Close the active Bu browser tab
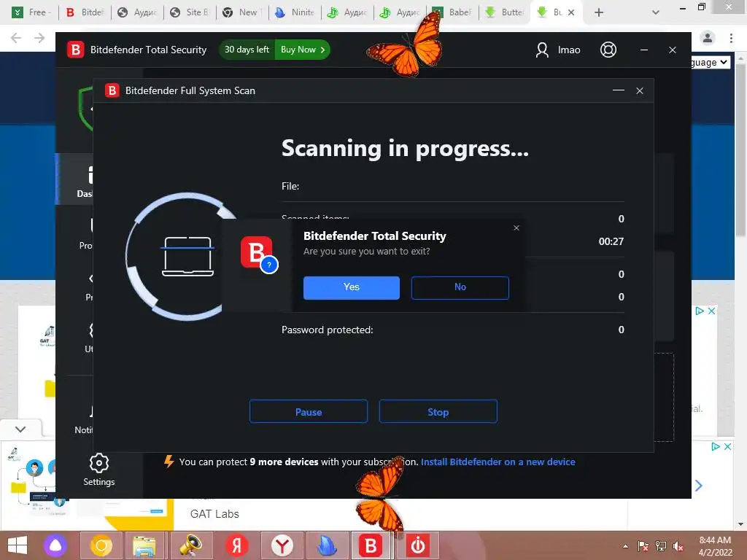This screenshot has height=560, width=747. [571, 12]
